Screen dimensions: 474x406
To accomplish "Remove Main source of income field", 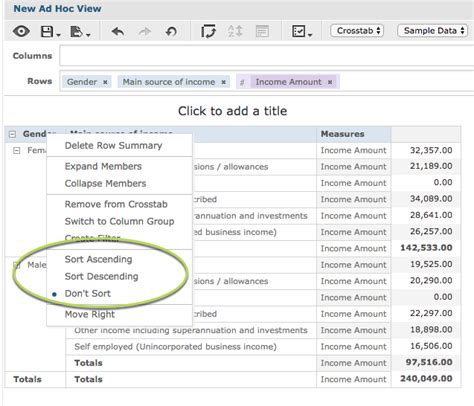I will coord(223,82).
